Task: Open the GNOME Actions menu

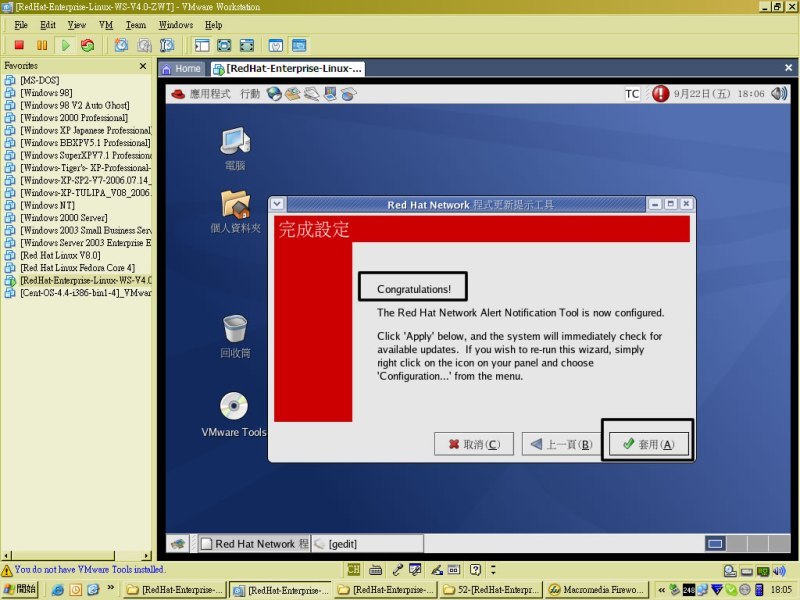Action: point(250,94)
